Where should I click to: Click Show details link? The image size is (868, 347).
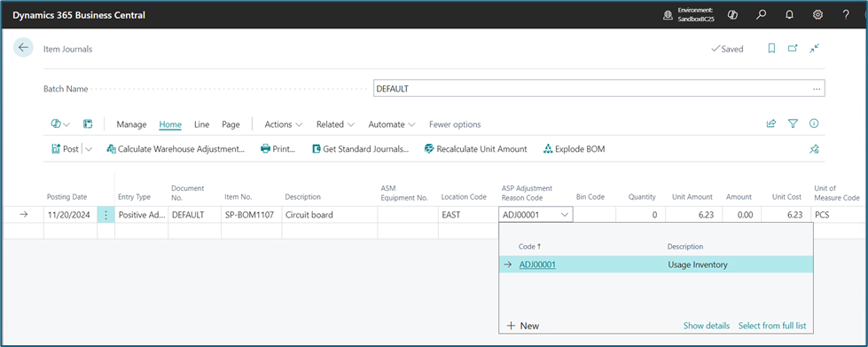coord(707,326)
